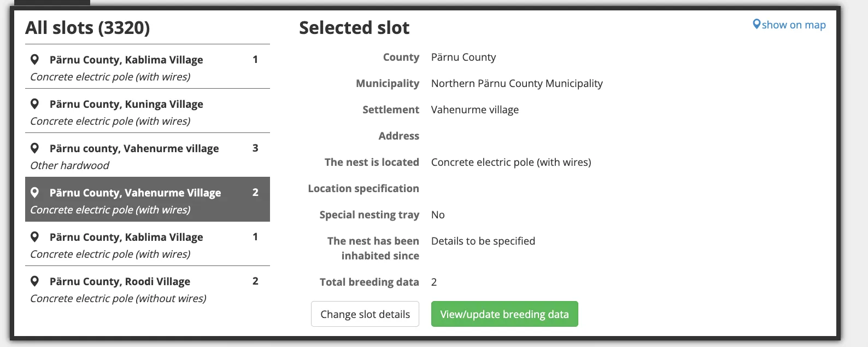Click the pin icon on the topmost Kablima slot
Screen dimensions: 868x347
click(34, 60)
